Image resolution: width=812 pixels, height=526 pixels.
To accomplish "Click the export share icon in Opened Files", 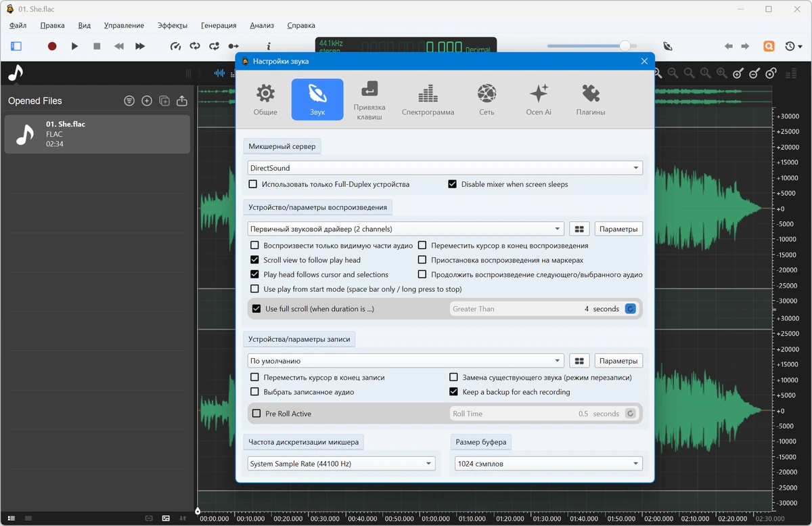I will click(x=182, y=101).
